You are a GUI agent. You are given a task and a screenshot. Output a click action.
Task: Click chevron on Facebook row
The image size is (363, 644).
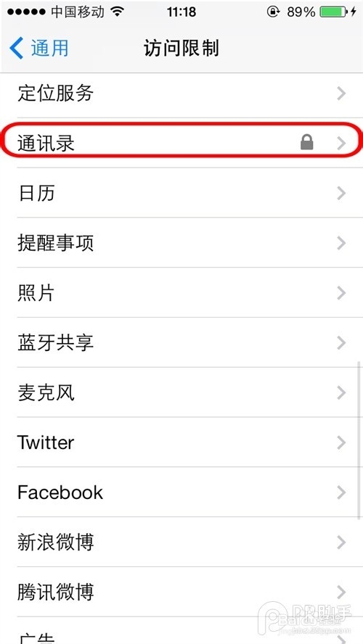(340, 492)
